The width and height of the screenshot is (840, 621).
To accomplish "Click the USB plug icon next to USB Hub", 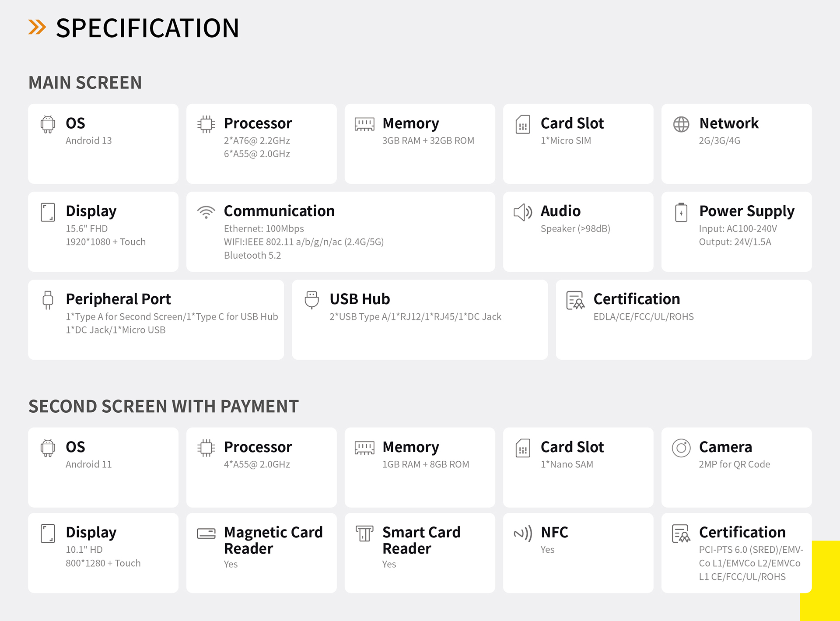I will [311, 300].
